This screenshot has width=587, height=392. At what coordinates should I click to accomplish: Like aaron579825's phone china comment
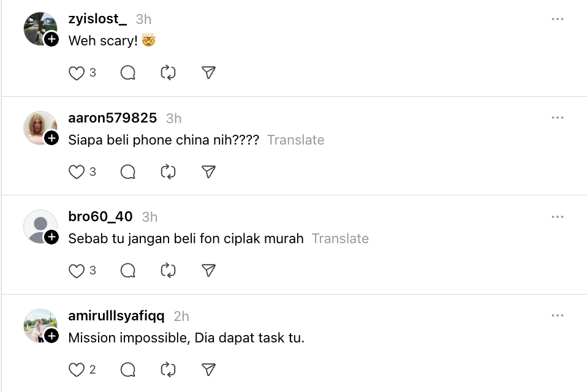[77, 172]
